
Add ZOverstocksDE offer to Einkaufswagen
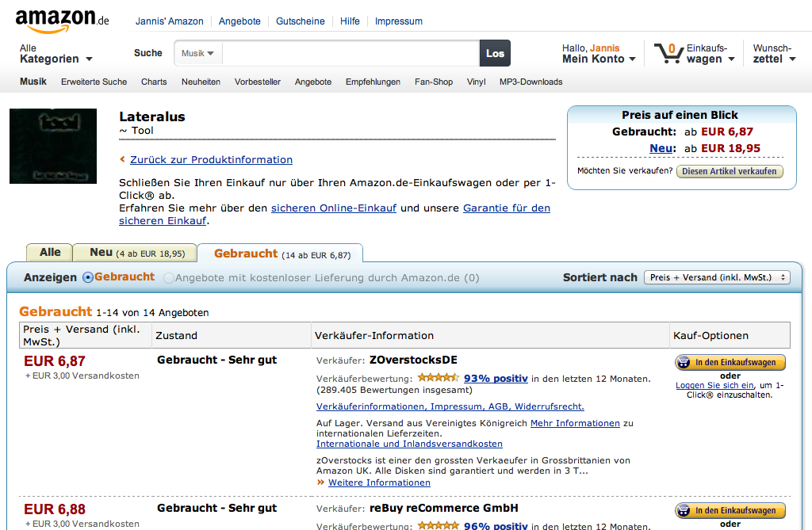pos(730,362)
